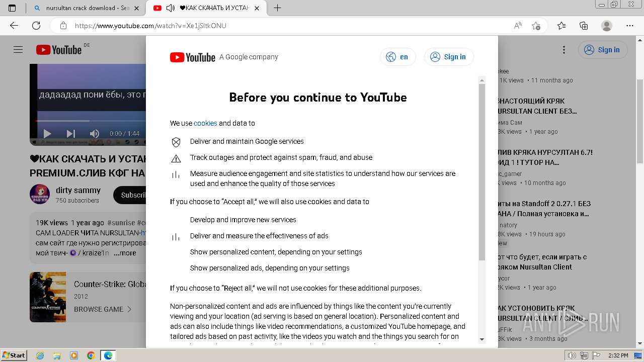This screenshot has height=362, width=644.
Task: Play the video with the play button
Action: (47, 133)
